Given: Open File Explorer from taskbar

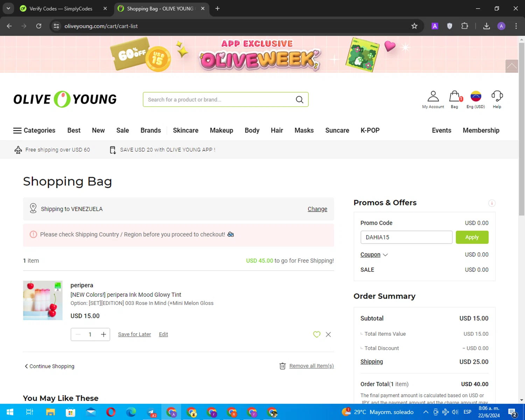Looking at the screenshot, I should click(x=50, y=412).
